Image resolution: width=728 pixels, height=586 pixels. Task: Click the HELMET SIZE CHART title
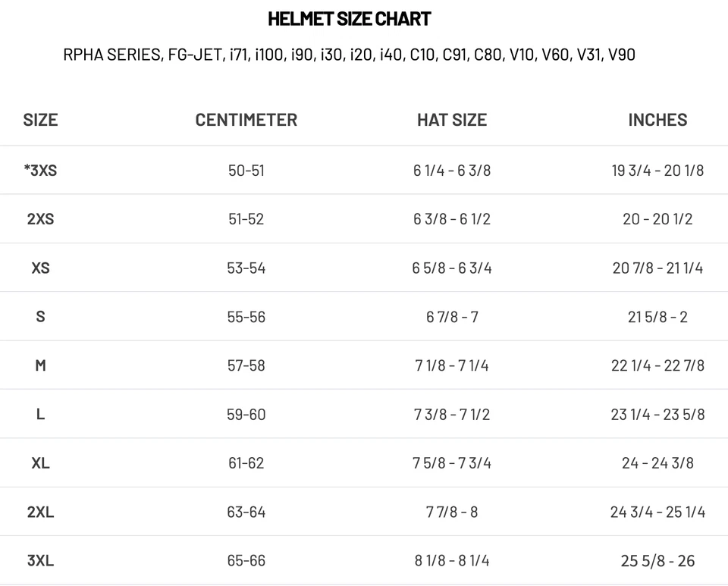point(350,19)
